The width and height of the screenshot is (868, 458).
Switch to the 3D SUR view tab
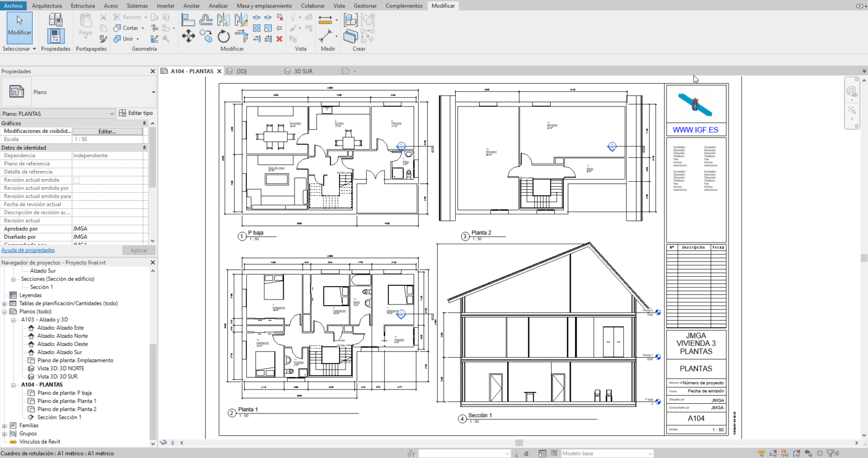tap(303, 71)
